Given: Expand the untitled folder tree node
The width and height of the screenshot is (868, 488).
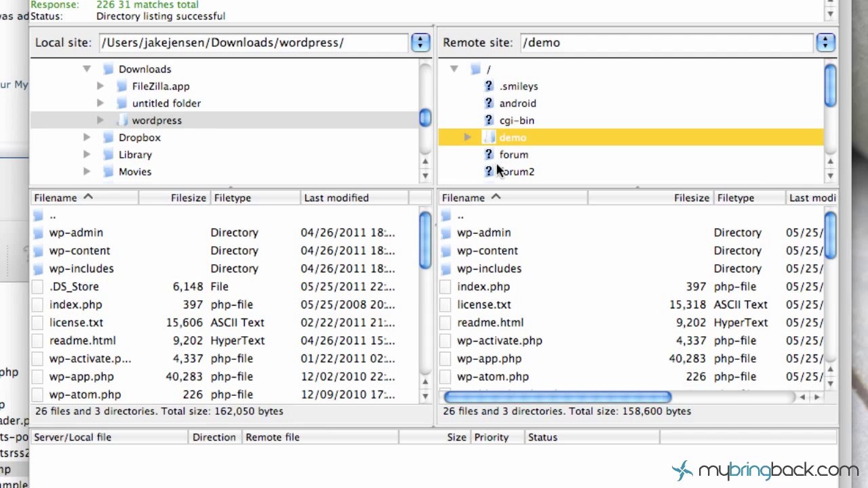Looking at the screenshot, I should point(100,103).
